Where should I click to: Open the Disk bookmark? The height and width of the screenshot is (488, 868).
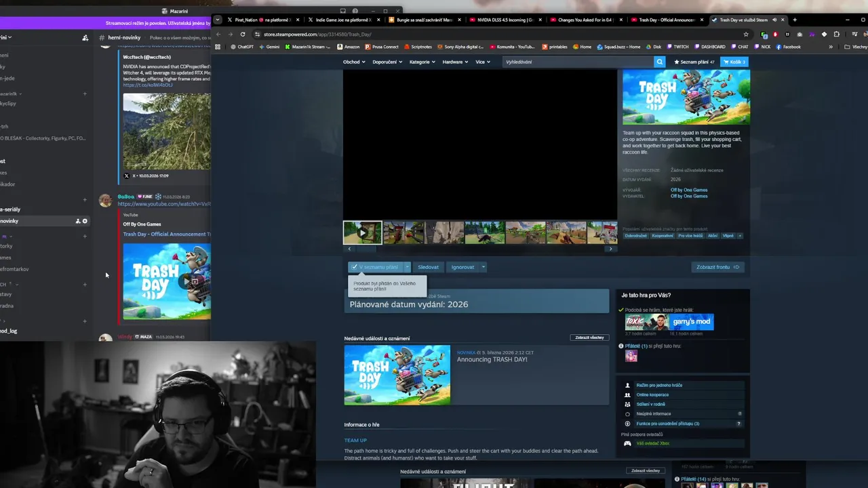coord(653,47)
